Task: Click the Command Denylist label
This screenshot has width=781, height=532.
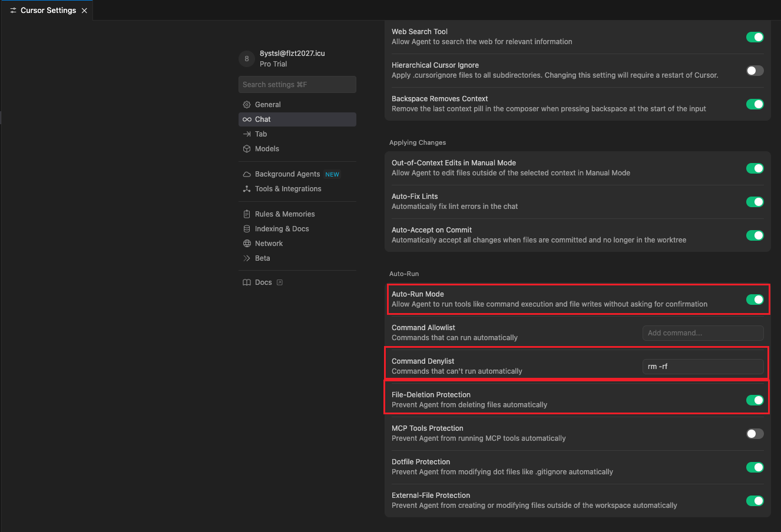Action: point(423,361)
